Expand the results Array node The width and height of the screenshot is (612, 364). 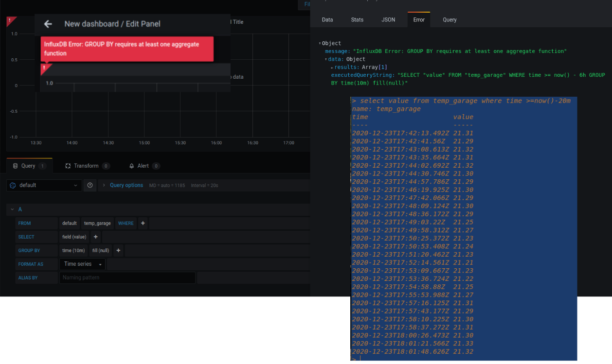pos(332,67)
